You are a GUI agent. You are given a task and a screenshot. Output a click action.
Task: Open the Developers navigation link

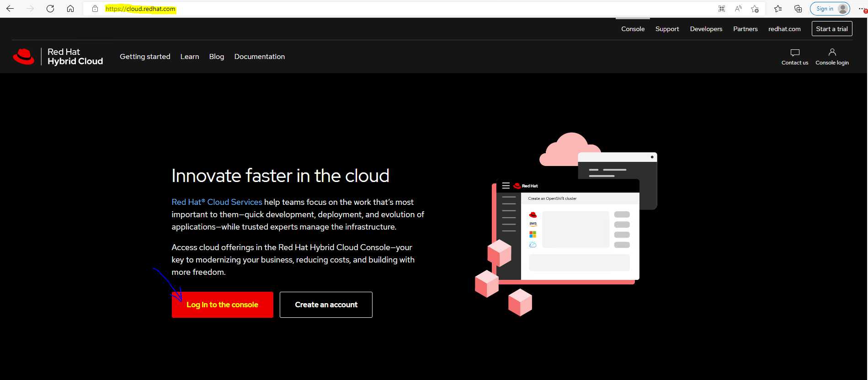(x=706, y=29)
